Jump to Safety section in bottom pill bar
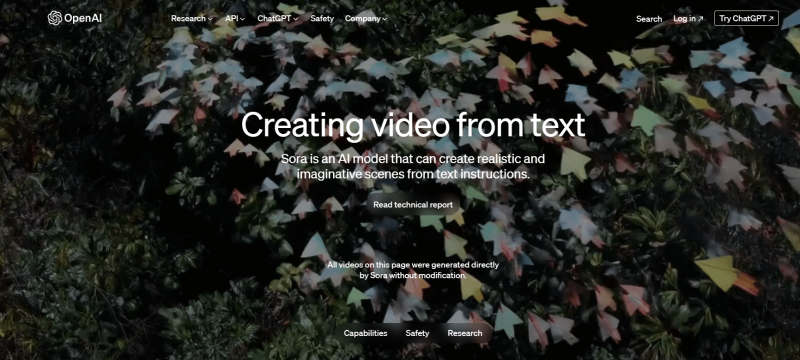Image resolution: width=800 pixels, height=360 pixels. (417, 333)
